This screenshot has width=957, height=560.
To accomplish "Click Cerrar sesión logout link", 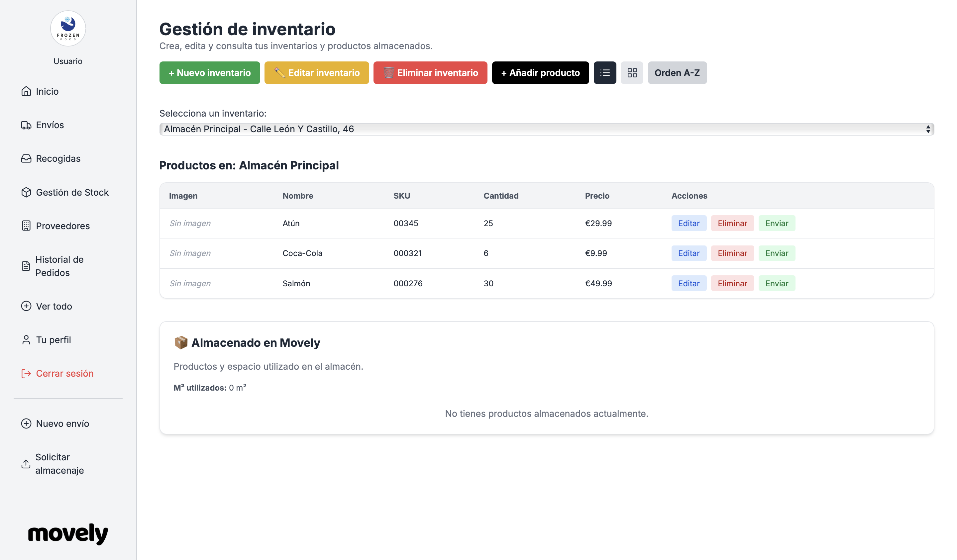I will pos(64,373).
